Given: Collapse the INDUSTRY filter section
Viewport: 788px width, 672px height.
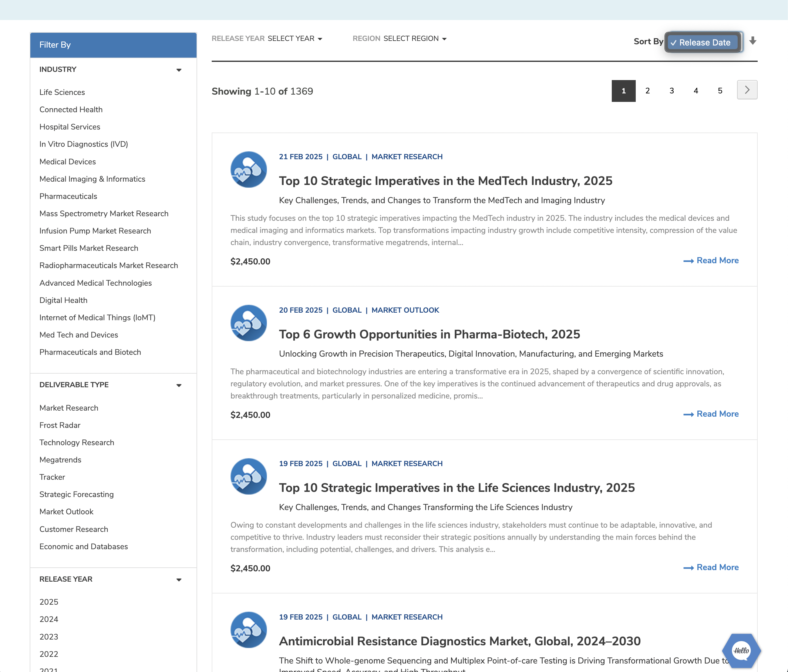Looking at the screenshot, I should pyautogui.click(x=179, y=70).
